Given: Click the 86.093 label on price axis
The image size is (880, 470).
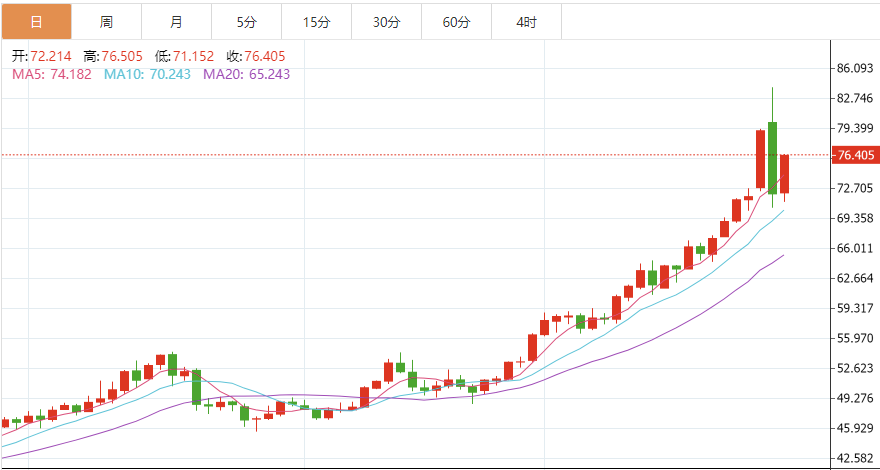Looking at the screenshot, I should click(856, 68).
